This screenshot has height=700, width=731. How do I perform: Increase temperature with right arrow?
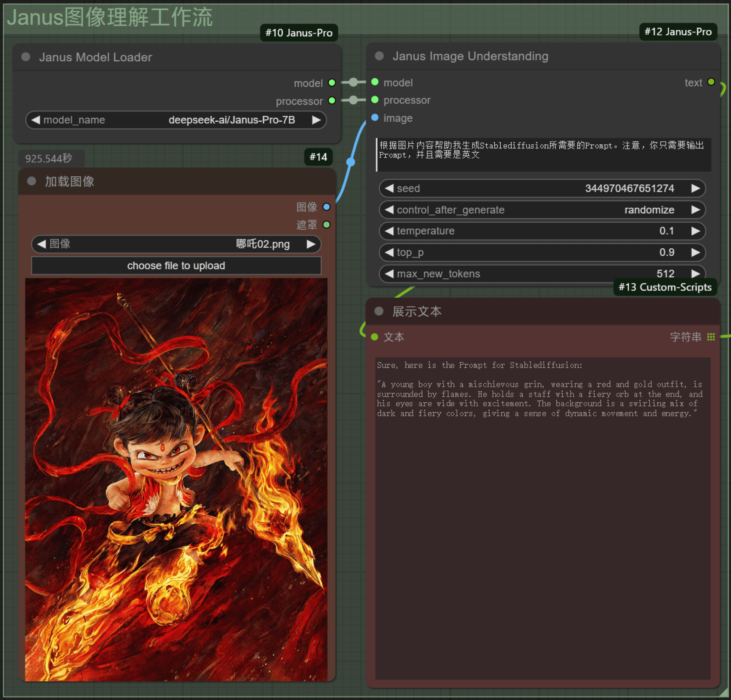click(x=696, y=231)
